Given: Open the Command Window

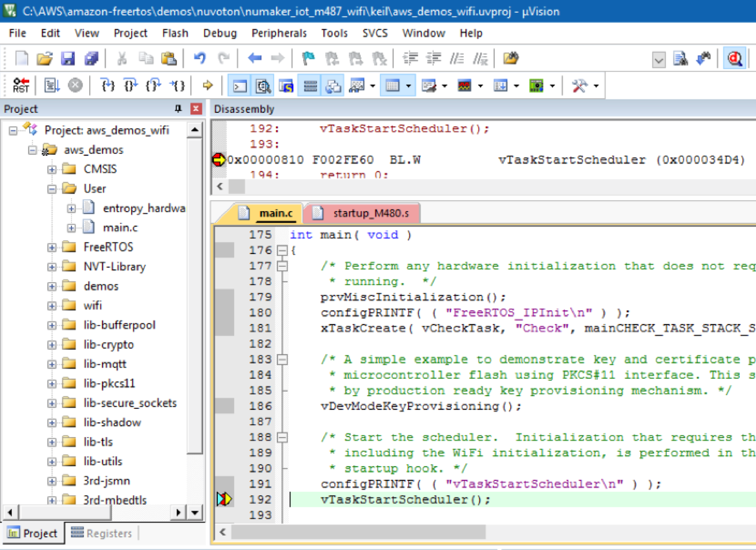Looking at the screenshot, I should pos(239,85).
